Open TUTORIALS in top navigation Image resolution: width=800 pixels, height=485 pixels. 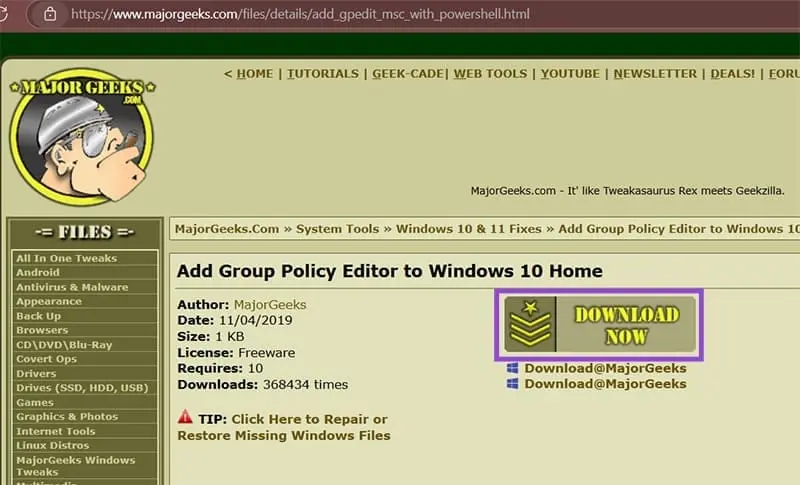pyautogui.click(x=323, y=74)
